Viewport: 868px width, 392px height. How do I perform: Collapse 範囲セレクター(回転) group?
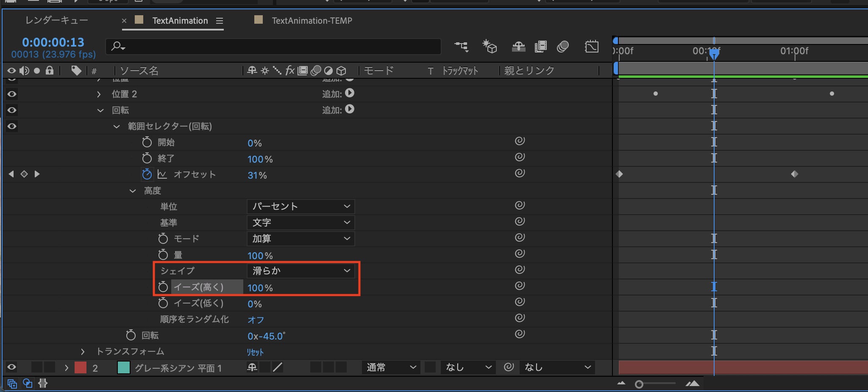click(117, 126)
